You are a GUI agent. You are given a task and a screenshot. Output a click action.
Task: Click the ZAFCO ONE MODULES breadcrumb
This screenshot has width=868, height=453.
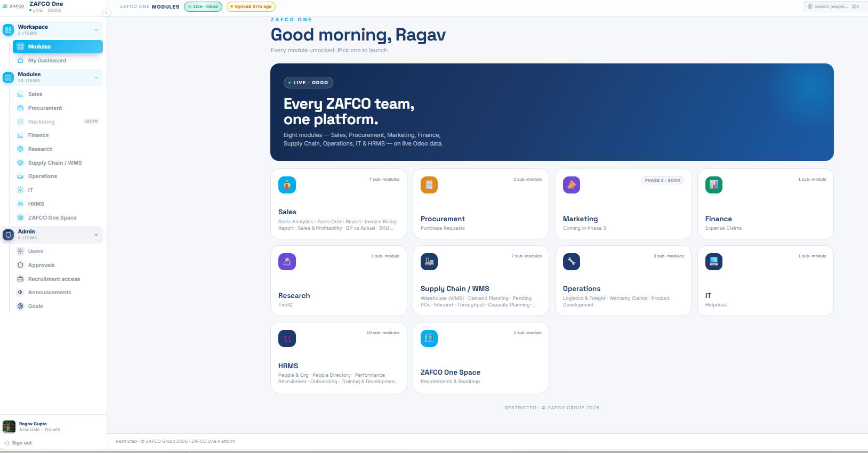150,7
